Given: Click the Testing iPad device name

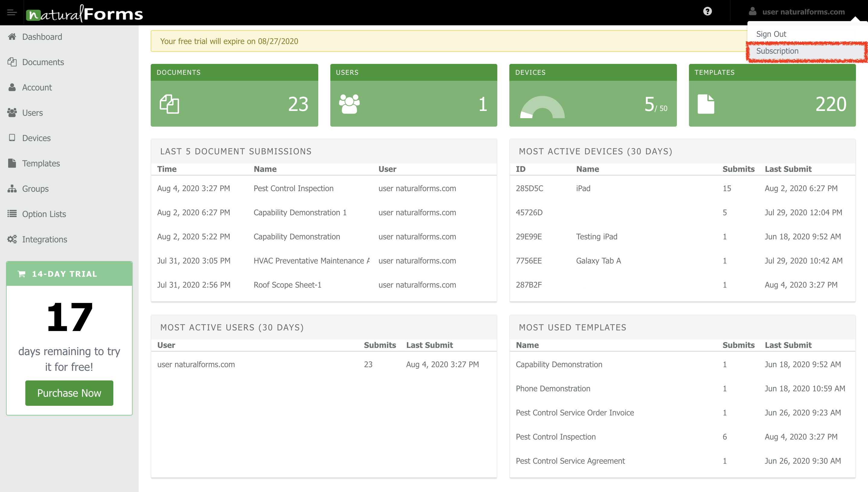Looking at the screenshot, I should point(596,237).
